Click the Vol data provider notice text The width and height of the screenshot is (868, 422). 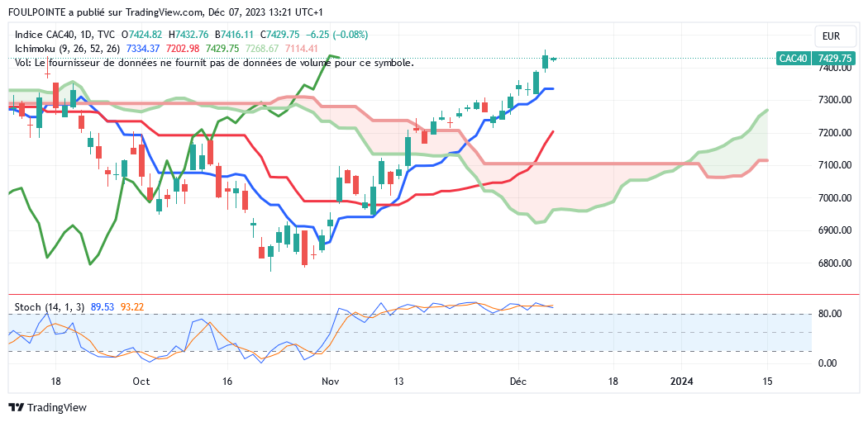pyautogui.click(x=215, y=62)
